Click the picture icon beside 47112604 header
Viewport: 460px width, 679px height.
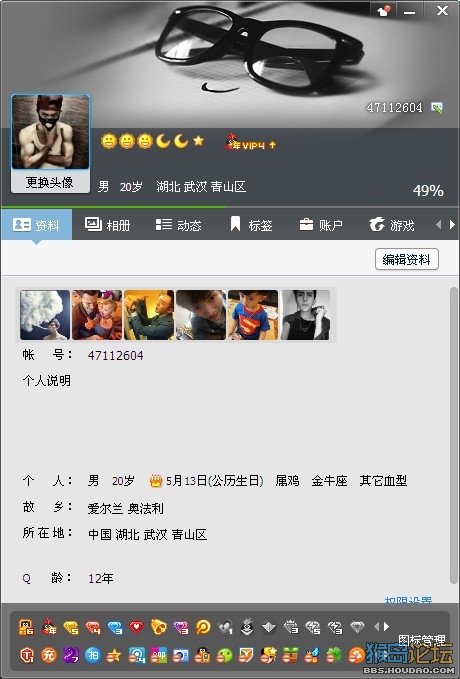click(x=437, y=107)
